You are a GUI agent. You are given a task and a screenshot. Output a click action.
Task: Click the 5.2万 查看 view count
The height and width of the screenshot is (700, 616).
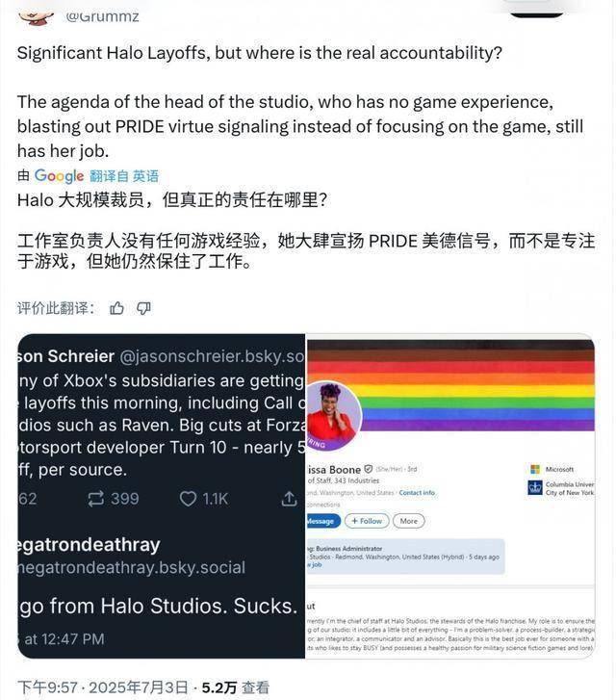point(236,687)
